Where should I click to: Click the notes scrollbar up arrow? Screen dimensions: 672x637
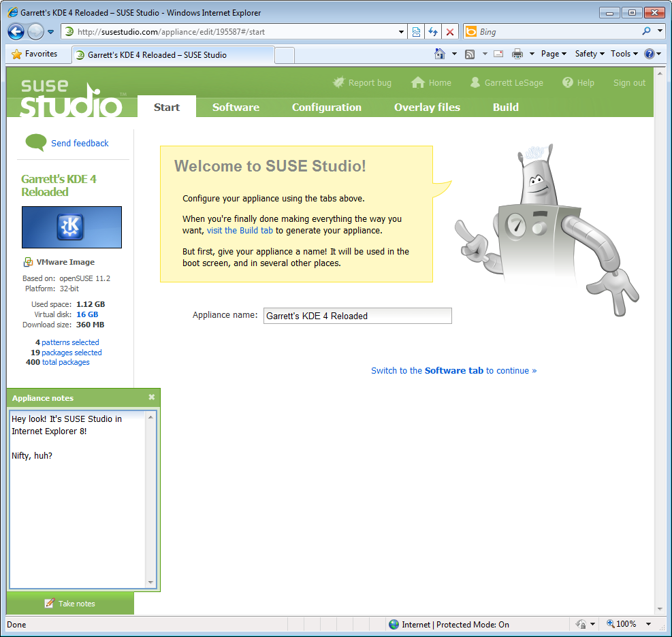coord(150,416)
